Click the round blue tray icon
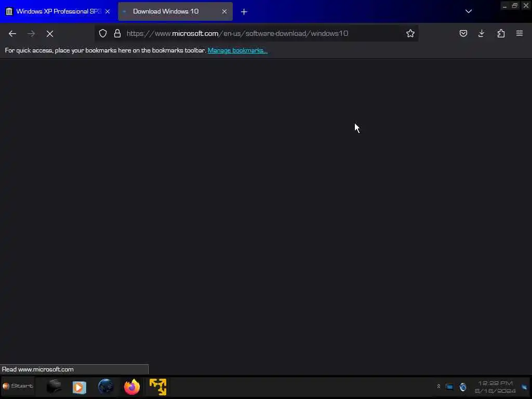 463,387
